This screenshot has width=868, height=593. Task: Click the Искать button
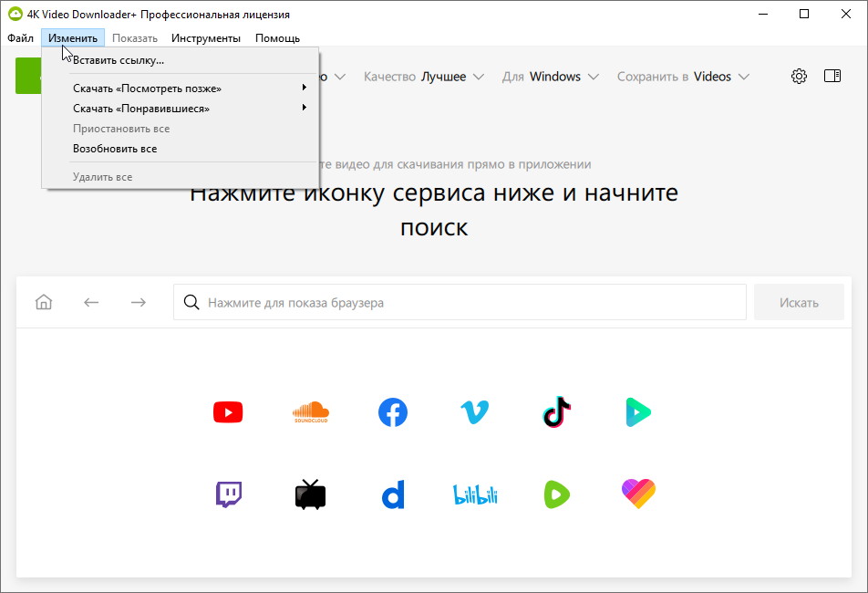[799, 302]
